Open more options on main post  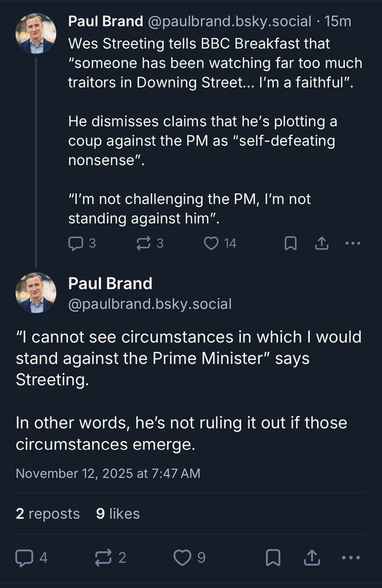coord(351,557)
